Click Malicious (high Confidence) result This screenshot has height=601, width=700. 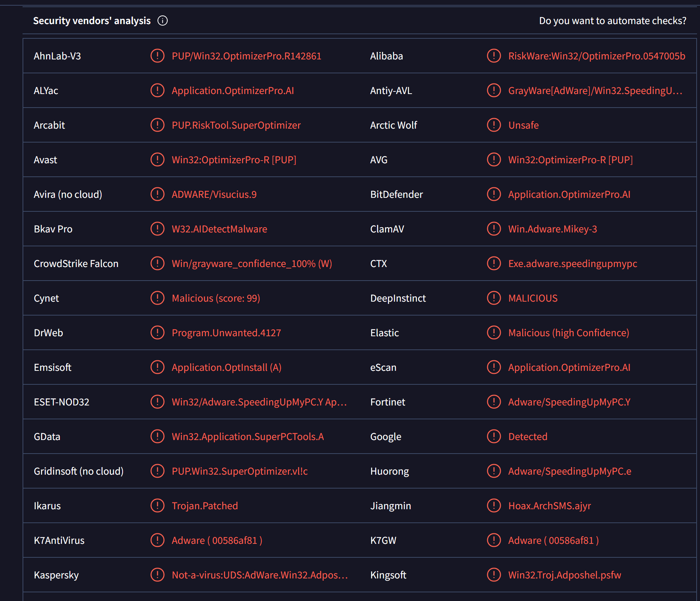568,333
